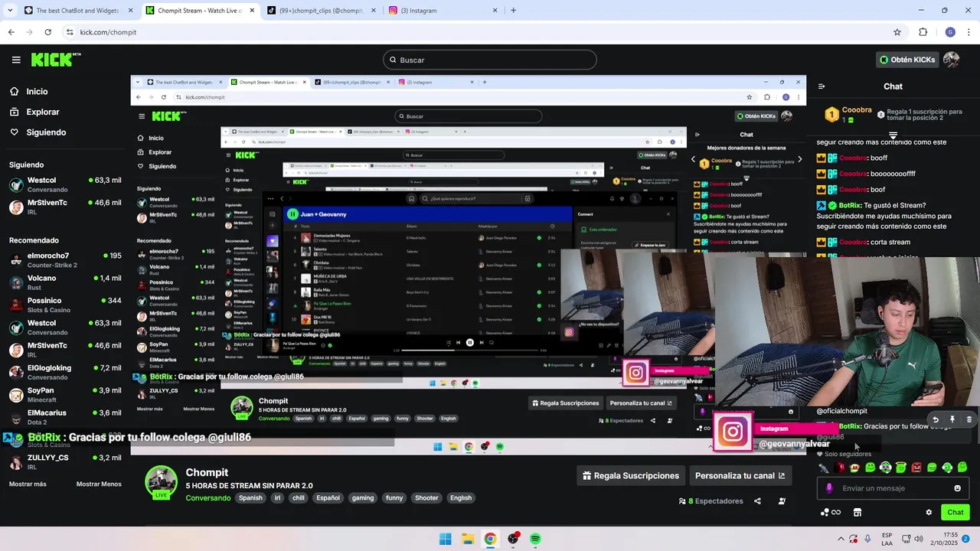Viewport: 980px width, 551px height.
Task: Click the Windows Start button
Action: click(445, 539)
